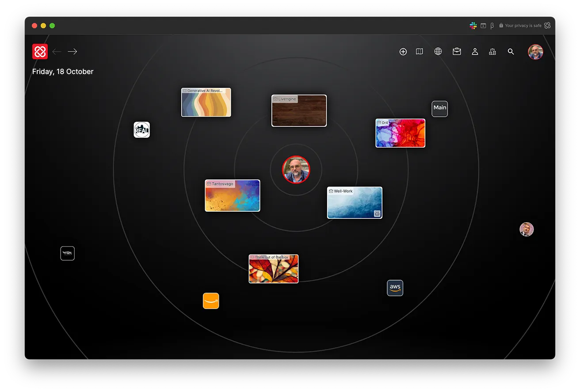580x392 pixels.
Task: Click the calendar badge on the Well-Work card
Action: 377,213
